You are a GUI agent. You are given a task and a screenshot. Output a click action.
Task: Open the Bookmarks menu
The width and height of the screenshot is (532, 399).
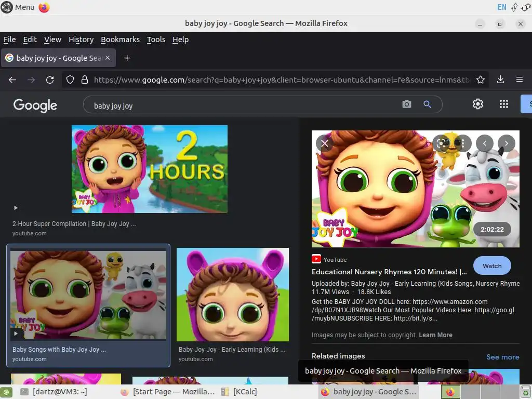click(x=120, y=39)
